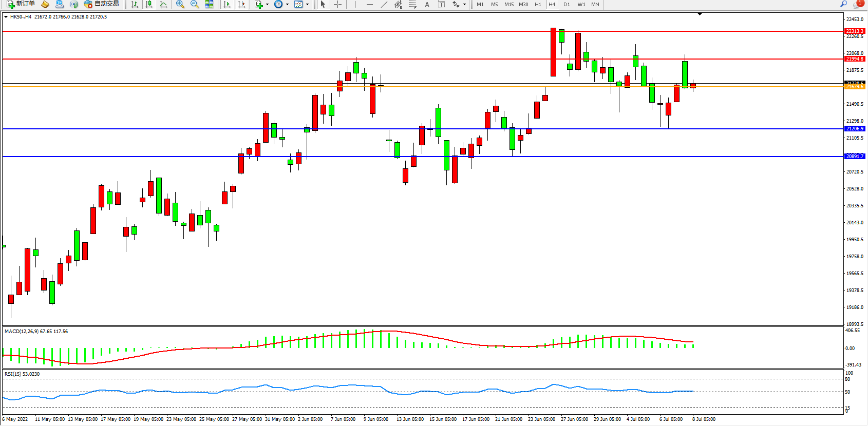
Task: Pick the Fibonacci retracement tool
Action: pyautogui.click(x=412, y=4)
